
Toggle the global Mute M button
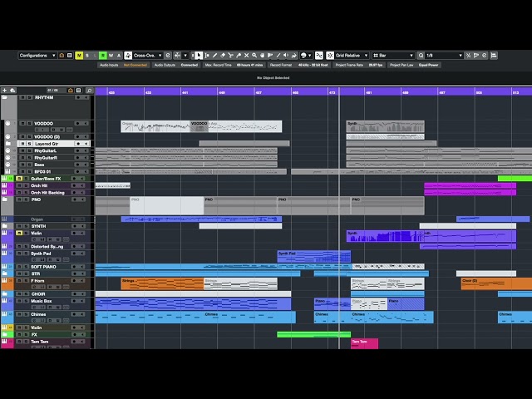click(79, 56)
